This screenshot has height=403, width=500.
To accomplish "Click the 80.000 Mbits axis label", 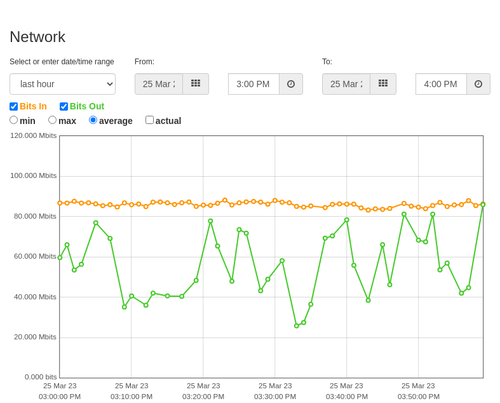I will (x=35, y=216).
